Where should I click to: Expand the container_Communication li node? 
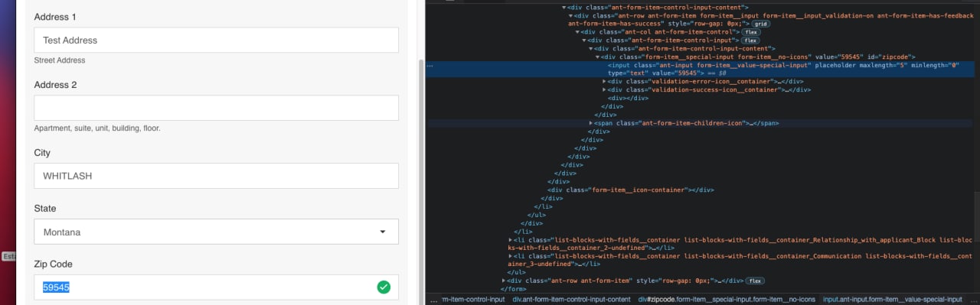coord(511,255)
